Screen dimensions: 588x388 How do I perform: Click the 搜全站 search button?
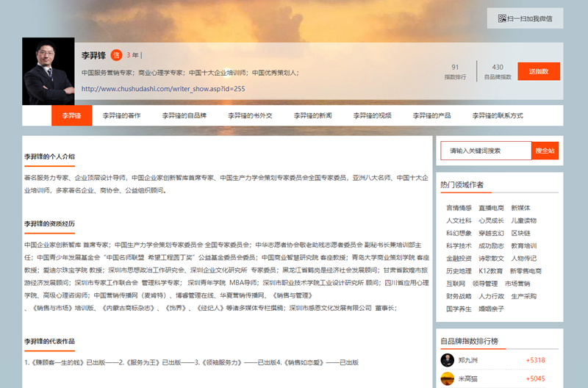[545, 151]
